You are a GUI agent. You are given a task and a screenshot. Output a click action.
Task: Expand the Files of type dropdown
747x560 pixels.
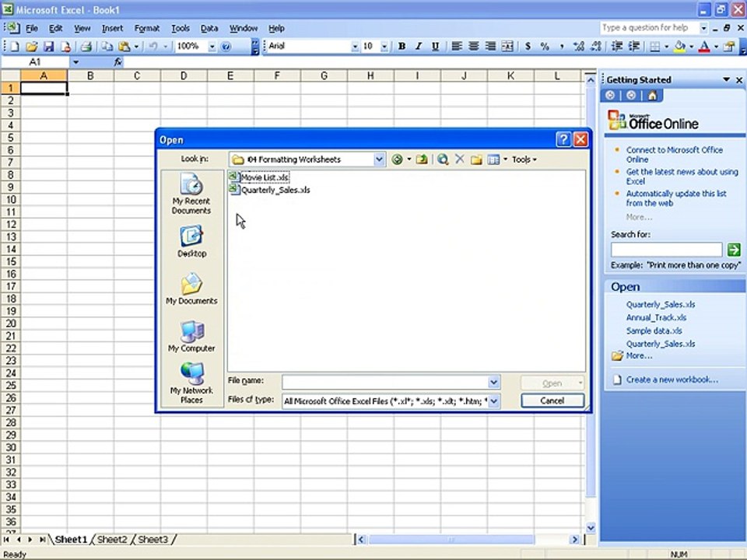pyautogui.click(x=493, y=401)
